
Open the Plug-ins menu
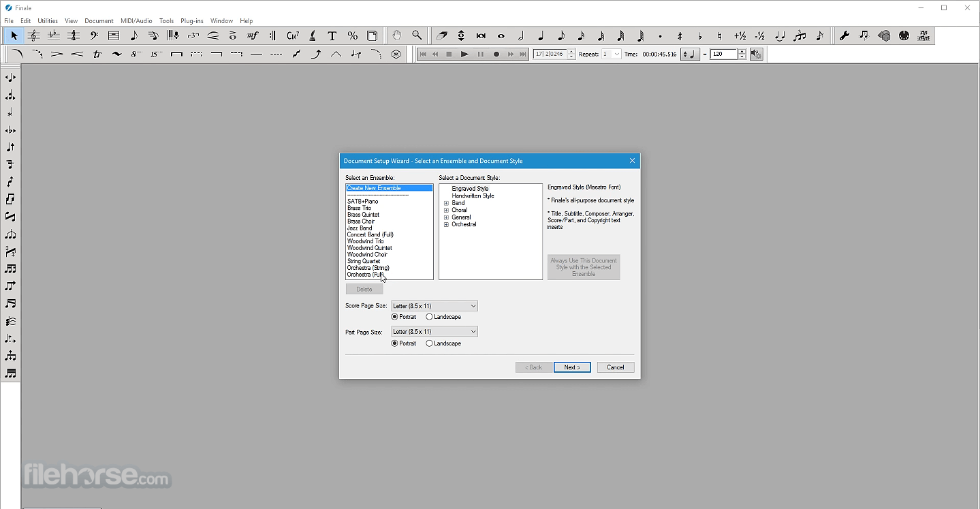(192, 21)
